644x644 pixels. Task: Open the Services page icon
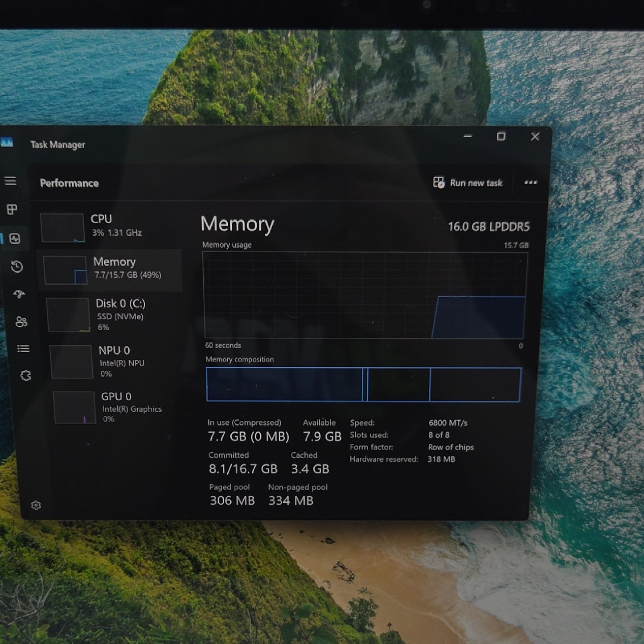click(26, 376)
